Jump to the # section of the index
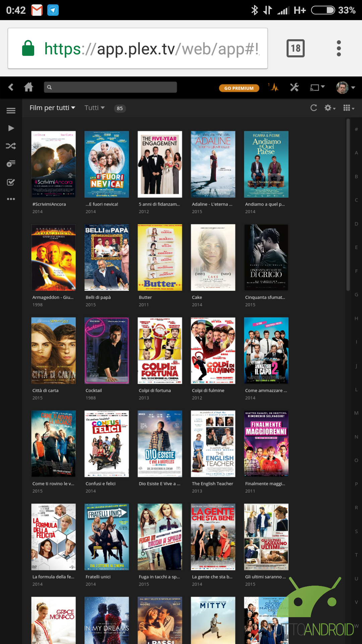Image resolution: width=362 pixels, height=644 pixels. (x=356, y=129)
